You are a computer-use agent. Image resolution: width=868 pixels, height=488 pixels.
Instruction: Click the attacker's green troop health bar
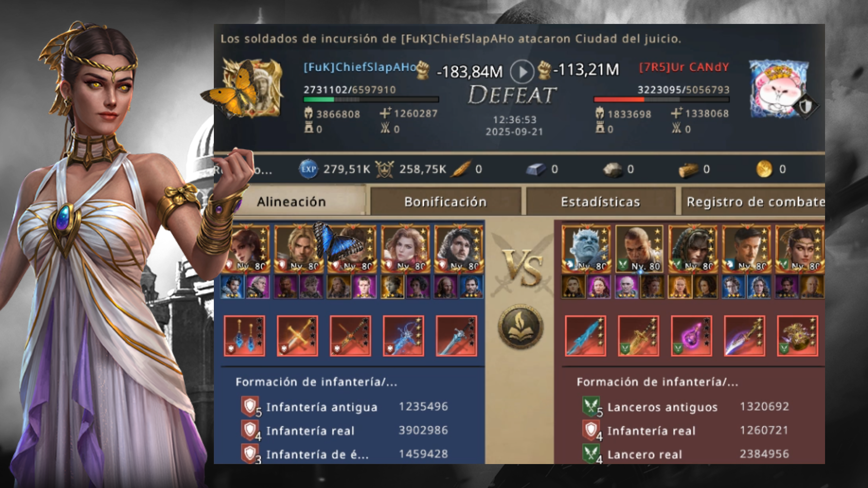tap(371, 99)
